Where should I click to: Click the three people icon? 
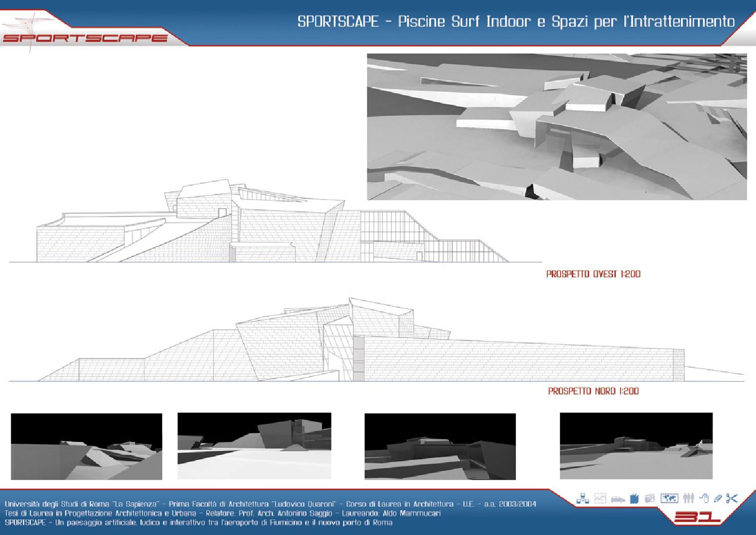688,498
